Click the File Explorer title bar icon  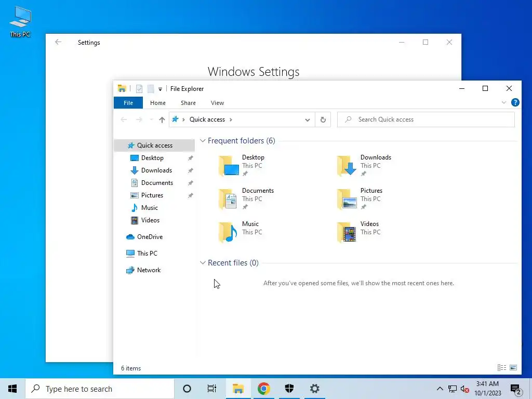pos(122,88)
